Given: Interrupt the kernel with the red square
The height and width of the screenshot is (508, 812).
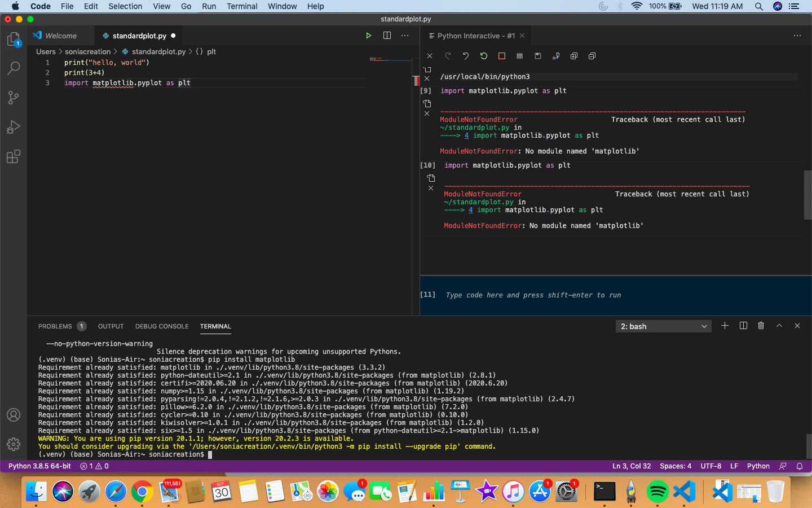Looking at the screenshot, I should 501,56.
